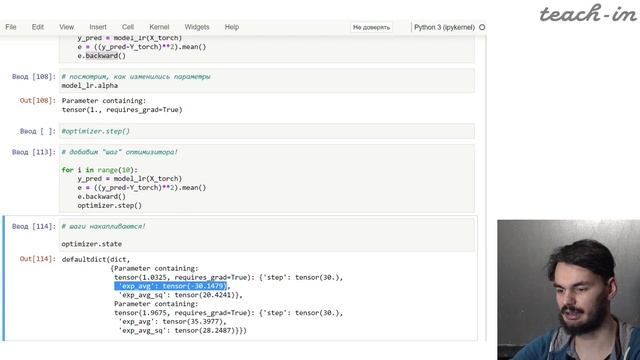Open the Kernel menu
Screen dimensions: 640x360
point(159,27)
